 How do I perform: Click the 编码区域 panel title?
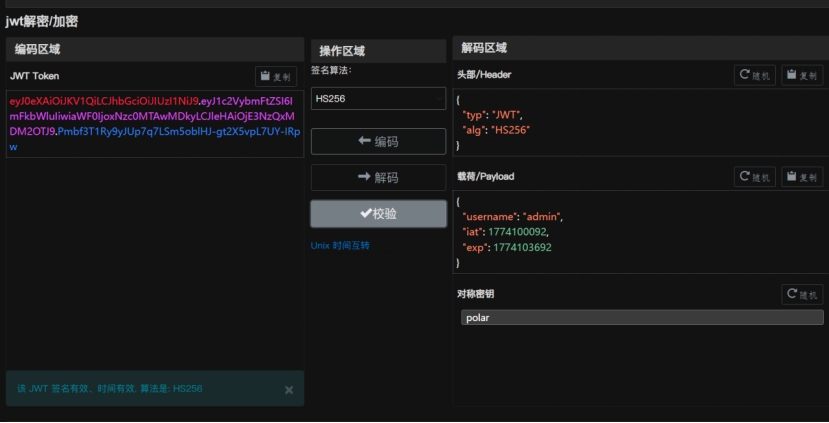[x=38, y=49]
